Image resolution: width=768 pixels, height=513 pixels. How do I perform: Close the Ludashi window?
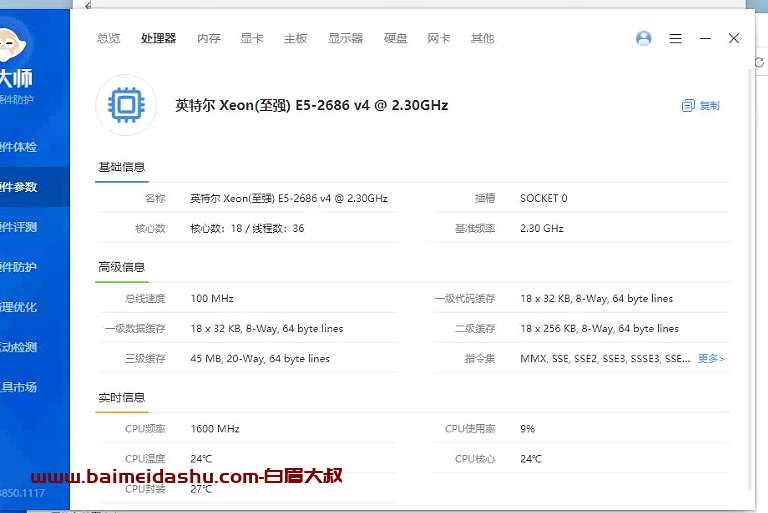point(734,38)
